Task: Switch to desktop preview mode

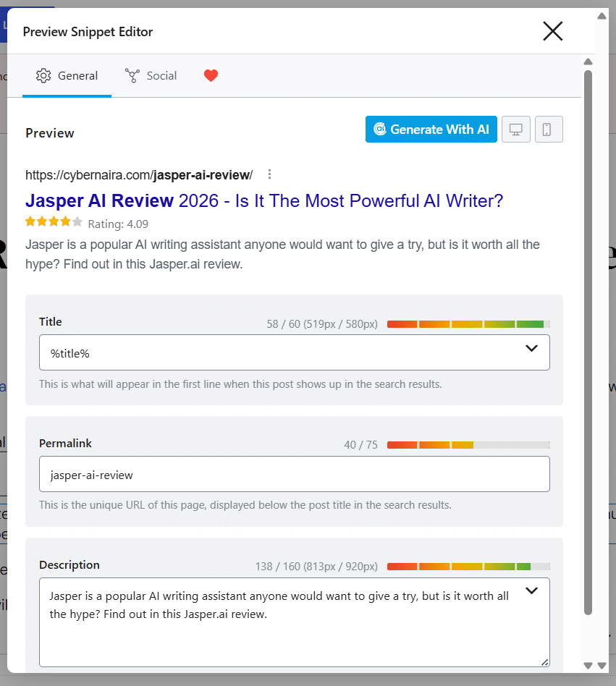Action: pos(516,129)
